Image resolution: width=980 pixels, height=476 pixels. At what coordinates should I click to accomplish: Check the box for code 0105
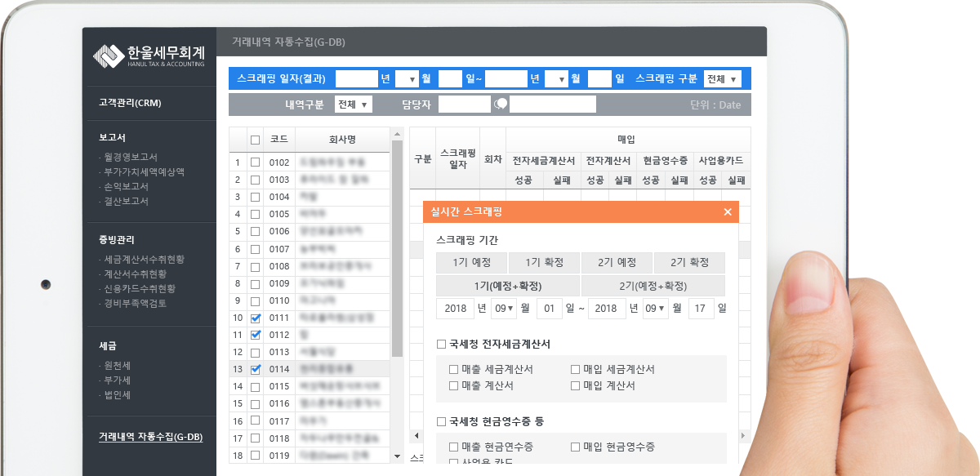255,214
